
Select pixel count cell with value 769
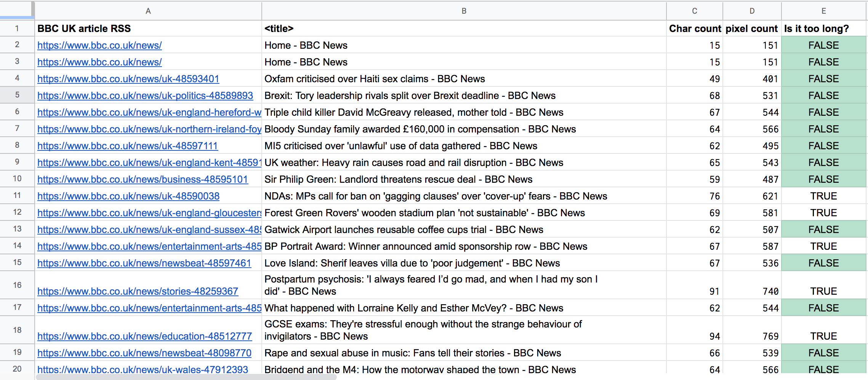pos(752,330)
